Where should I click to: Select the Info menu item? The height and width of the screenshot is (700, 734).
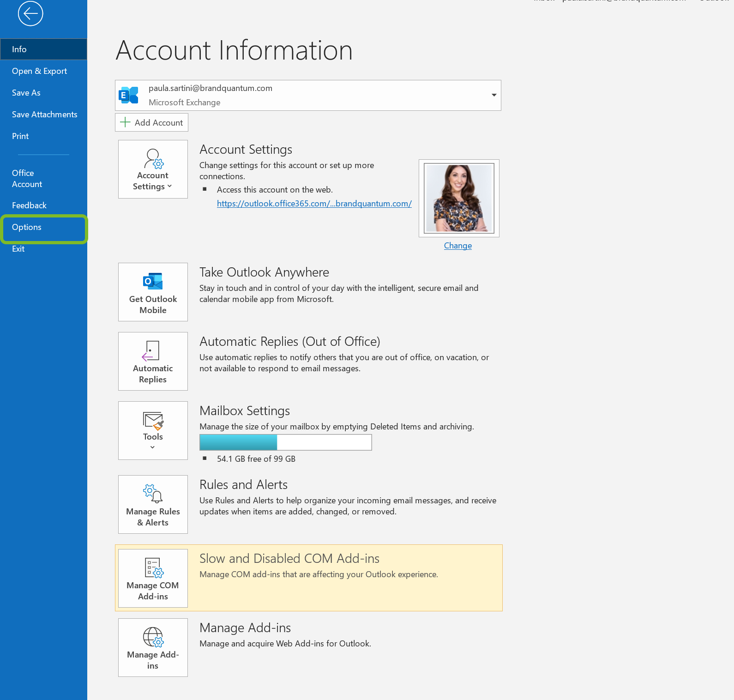tap(43, 49)
